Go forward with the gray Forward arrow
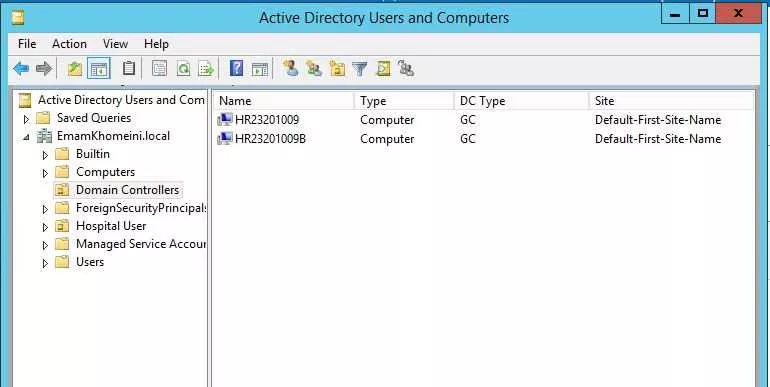This screenshot has width=770, height=387. click(x=44, y=69)
